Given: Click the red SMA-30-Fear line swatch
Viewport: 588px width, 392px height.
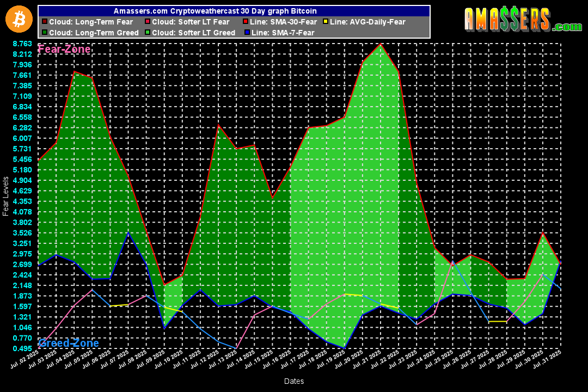Looking at the screenshot, I should point(246,22).
